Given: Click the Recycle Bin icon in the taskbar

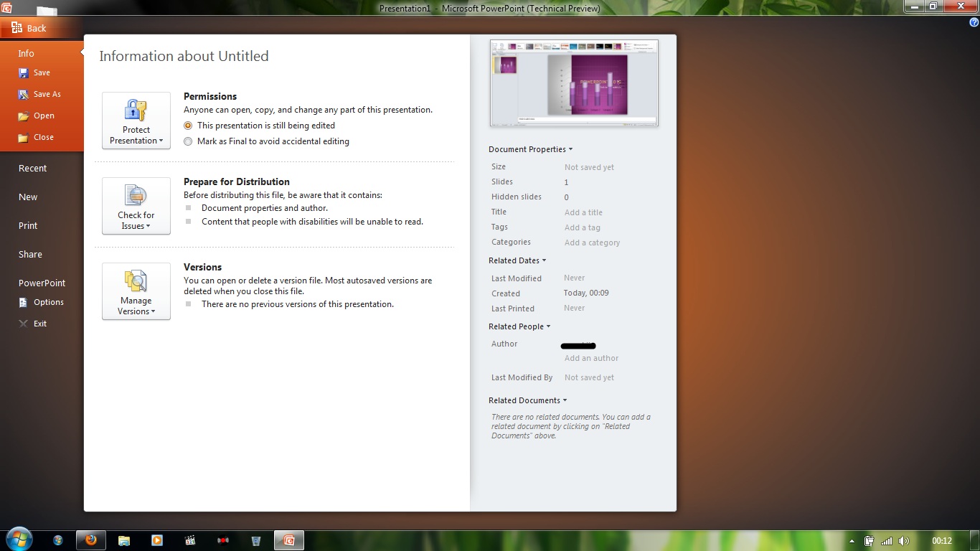Looking at the screenshot, I should (x=256, y=540).
